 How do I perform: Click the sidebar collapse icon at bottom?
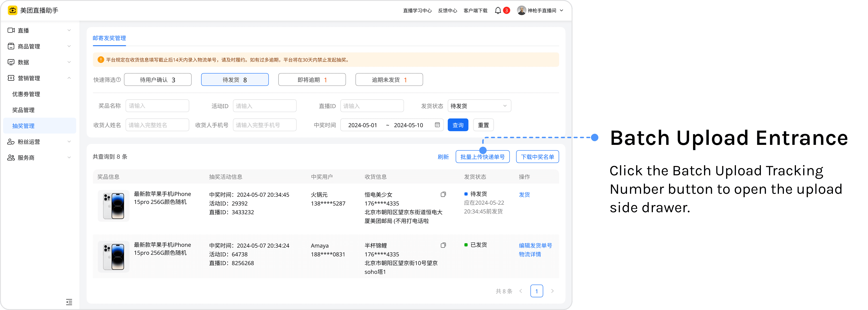click(69, 302)
